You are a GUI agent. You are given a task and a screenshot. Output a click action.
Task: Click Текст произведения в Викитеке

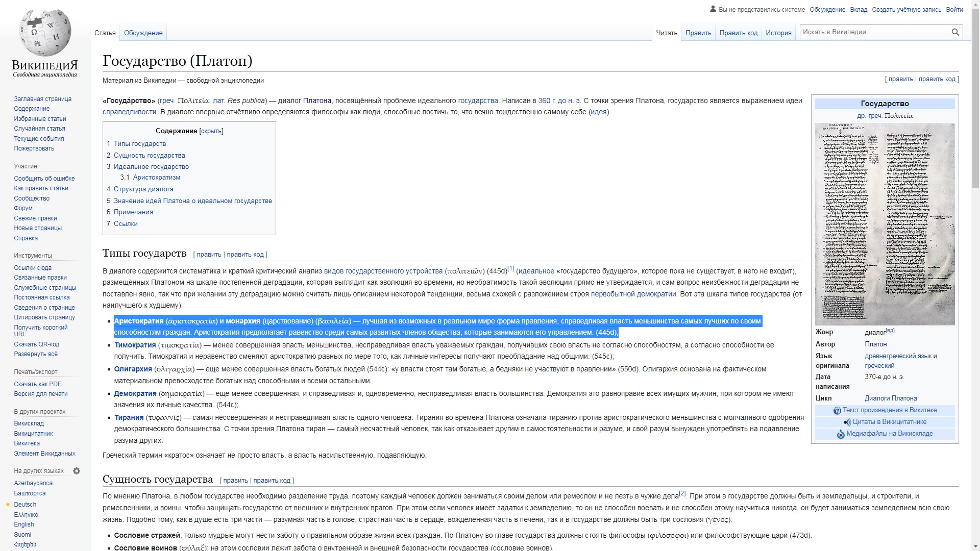click(x=890, y=410)
